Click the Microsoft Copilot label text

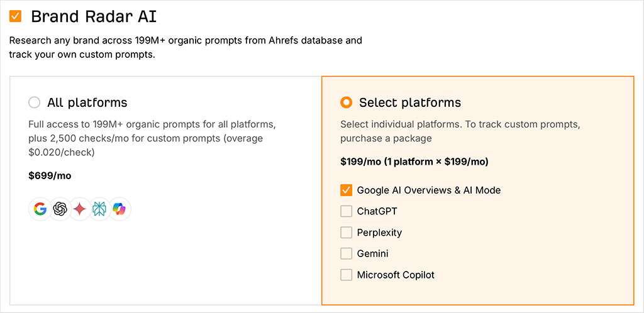(396, 275)
